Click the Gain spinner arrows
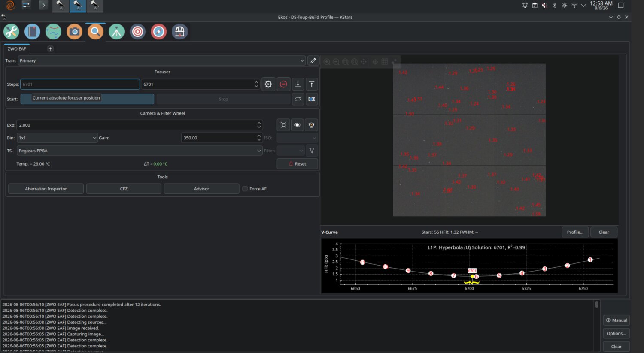Screen dimensions: 644x353 coord(259,138)
